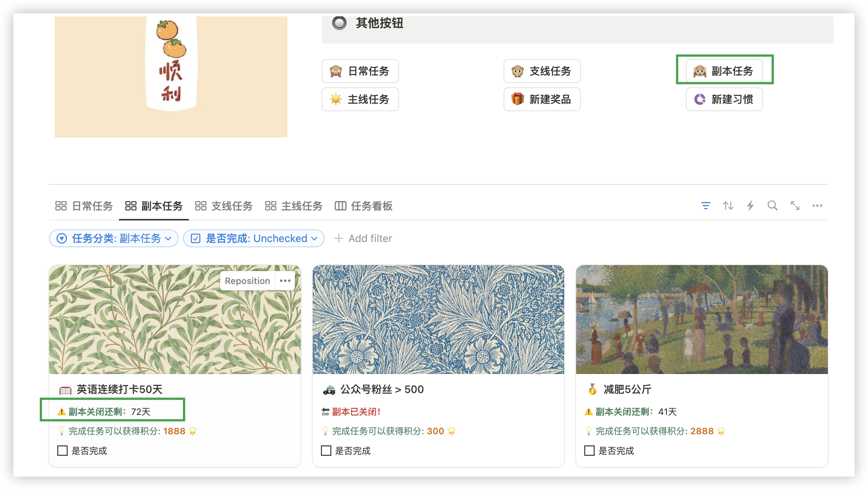This screenshot has height=490, width=868.
Task: Check 是否完成 on 公众号粉丝 > 500
Action: click(326, 451)
